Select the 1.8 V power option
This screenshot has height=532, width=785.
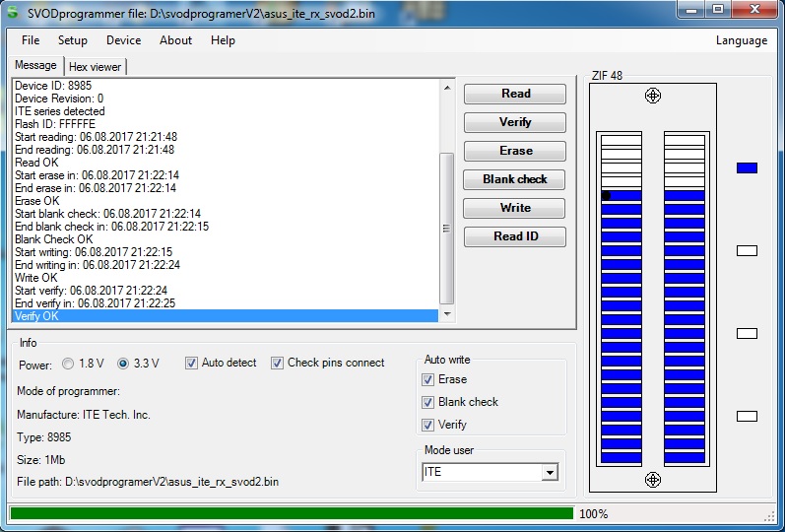68,364
